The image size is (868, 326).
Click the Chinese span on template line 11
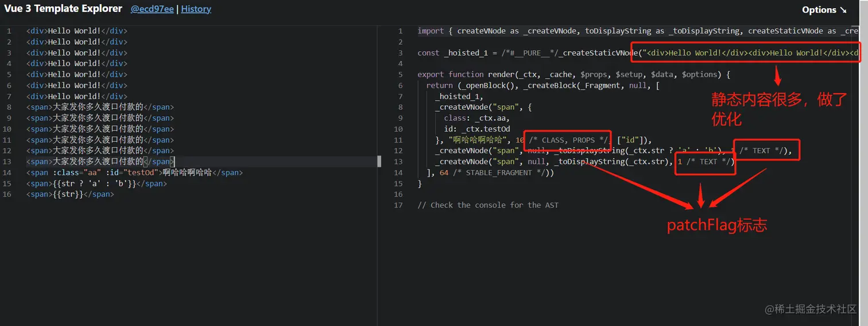[100, 140]
